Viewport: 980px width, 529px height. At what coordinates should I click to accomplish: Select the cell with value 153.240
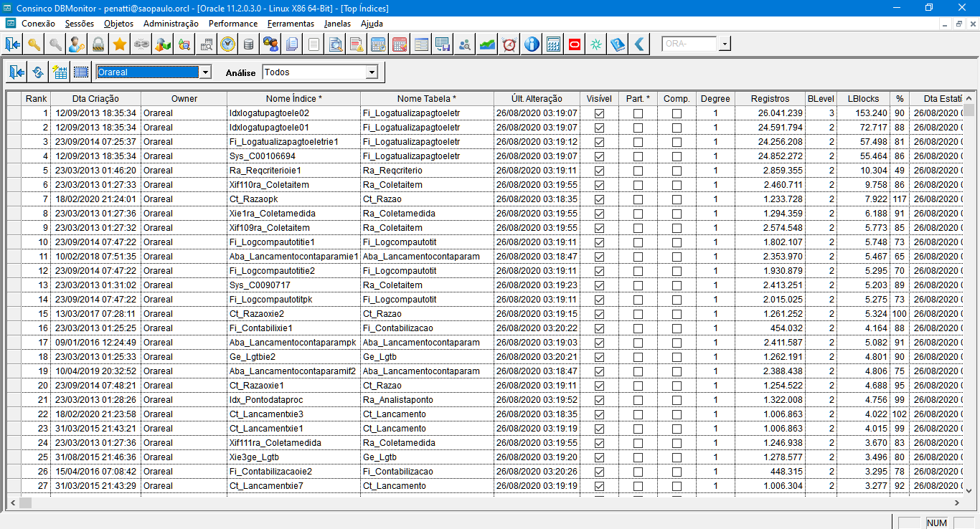coord(863,113)
